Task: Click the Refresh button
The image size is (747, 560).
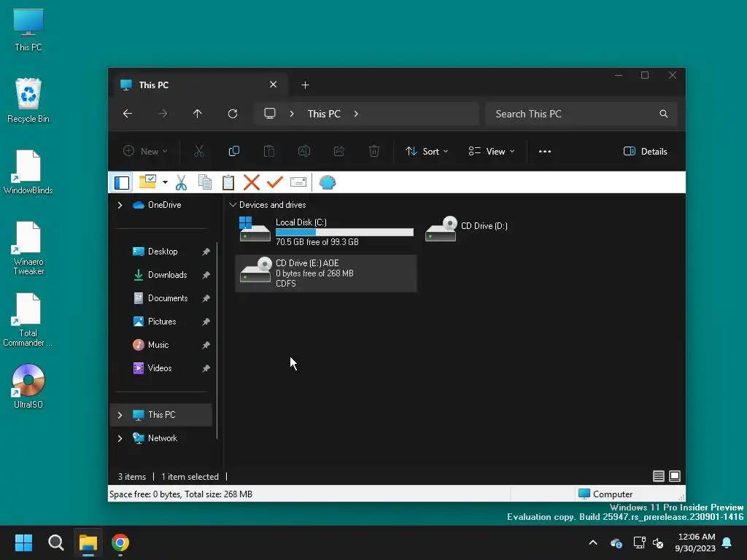Action: (233, 114)
